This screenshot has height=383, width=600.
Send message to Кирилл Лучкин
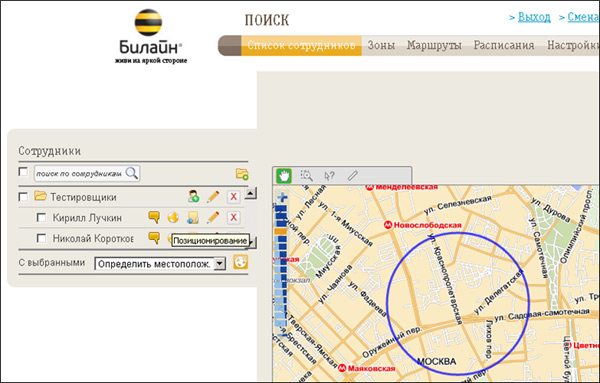(154, 217)
